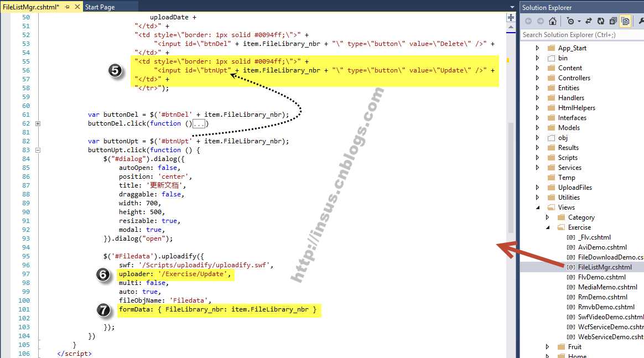Viewport: 644px width, 358px height.
Task: Click the editor split window handle icon
Action: (511, 18)
